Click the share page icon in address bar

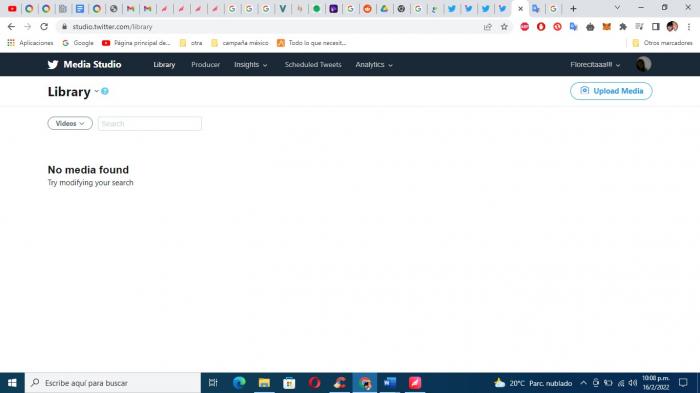coord(488,27)
